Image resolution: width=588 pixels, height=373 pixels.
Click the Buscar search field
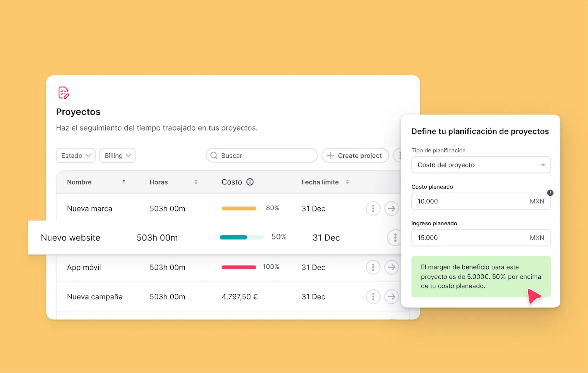(262, 156)
